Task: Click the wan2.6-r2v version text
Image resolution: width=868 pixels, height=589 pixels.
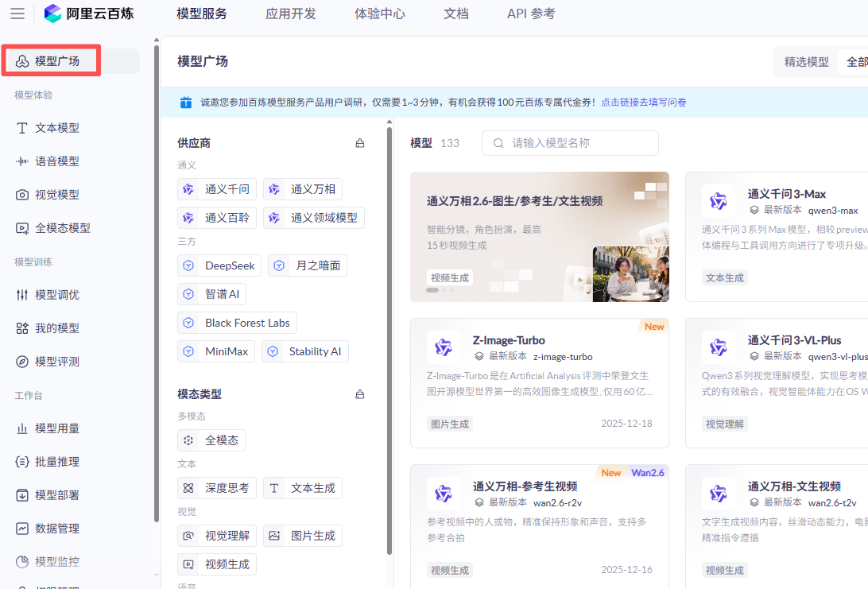Action: pos(557,503)
